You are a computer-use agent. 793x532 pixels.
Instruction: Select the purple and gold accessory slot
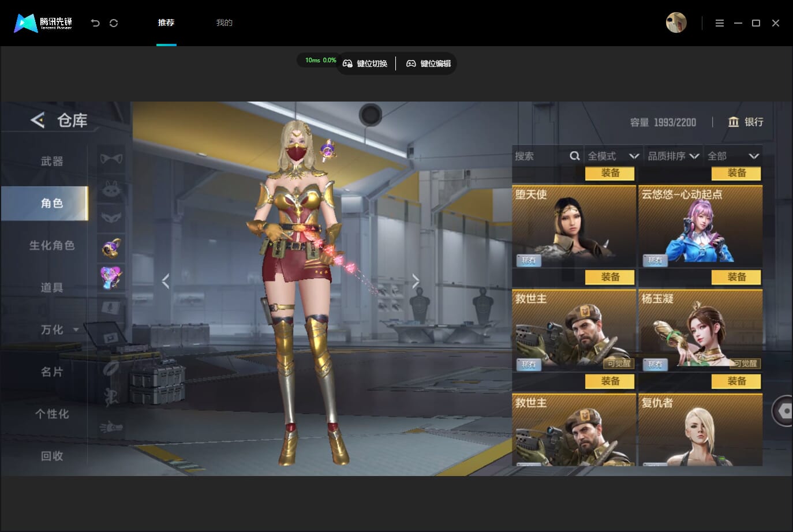pos(111,248)
